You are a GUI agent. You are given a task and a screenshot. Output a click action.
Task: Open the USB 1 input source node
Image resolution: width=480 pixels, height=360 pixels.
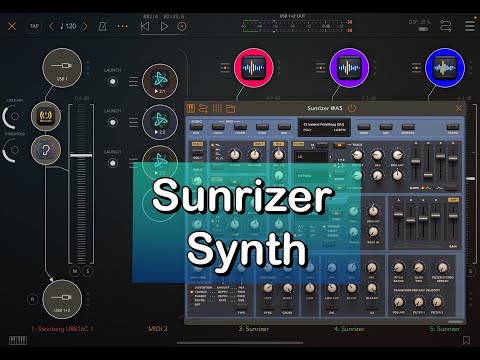pyautogui.click(x=62, y=68)
